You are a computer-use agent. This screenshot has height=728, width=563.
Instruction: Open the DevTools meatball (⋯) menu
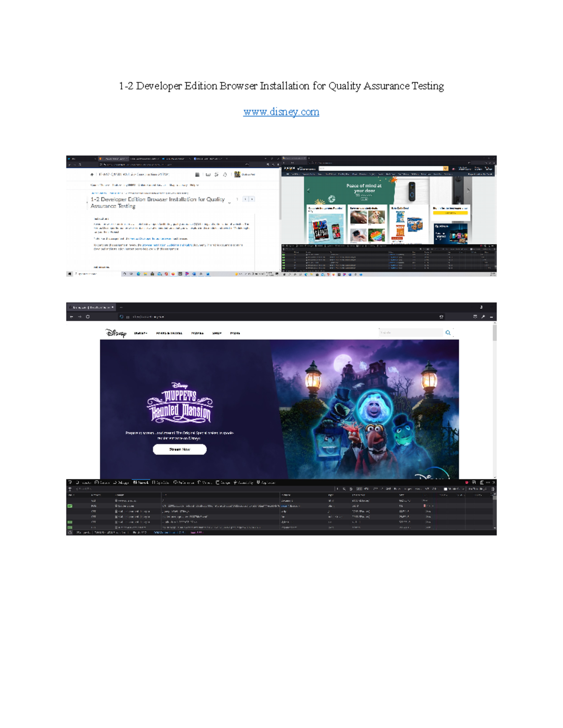(488, 482)
